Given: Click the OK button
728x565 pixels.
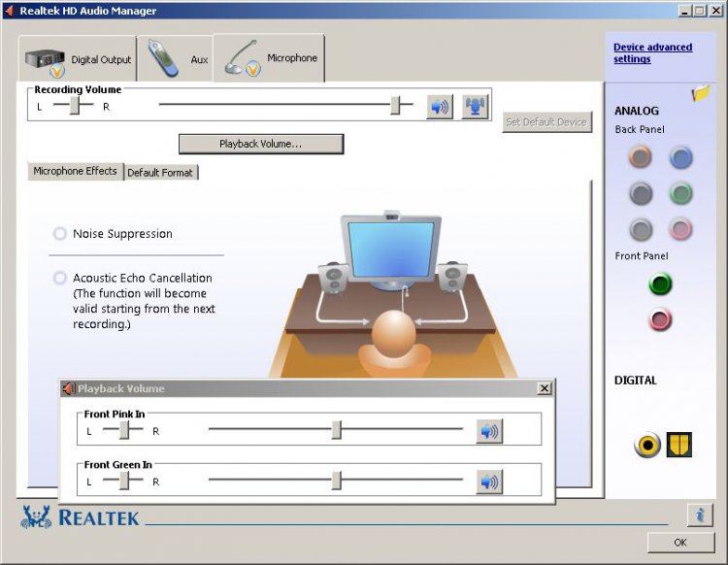Looking at the screenshot, I should click(x=680, y=543).
